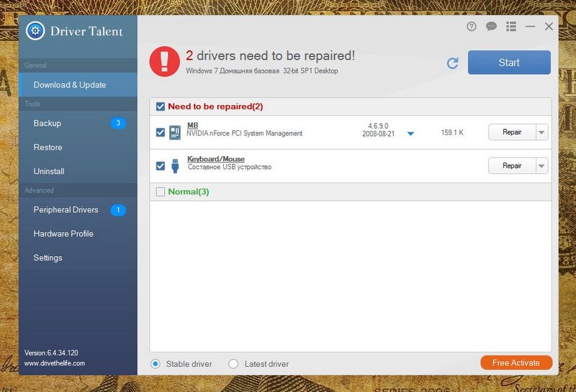This screenshot has height=392, width=576.
Task: Visit www.drivethelife.com link
Action: 55,363
